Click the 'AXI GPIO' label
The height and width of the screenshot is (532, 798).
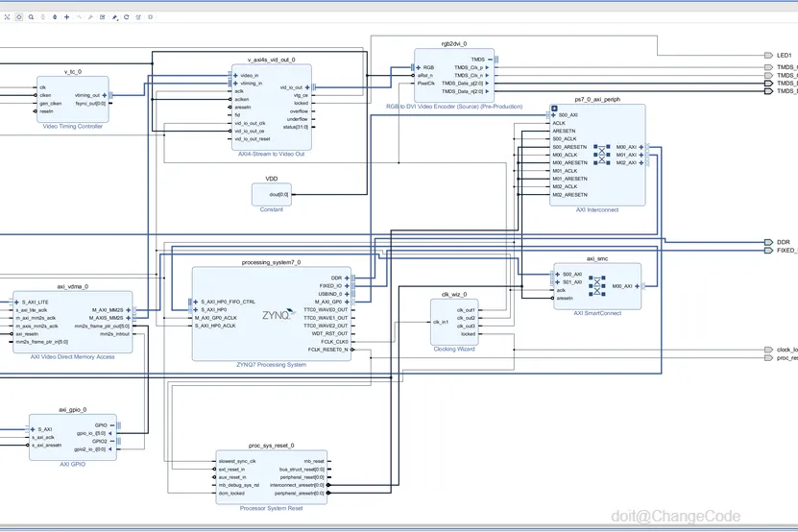point(72,464)
